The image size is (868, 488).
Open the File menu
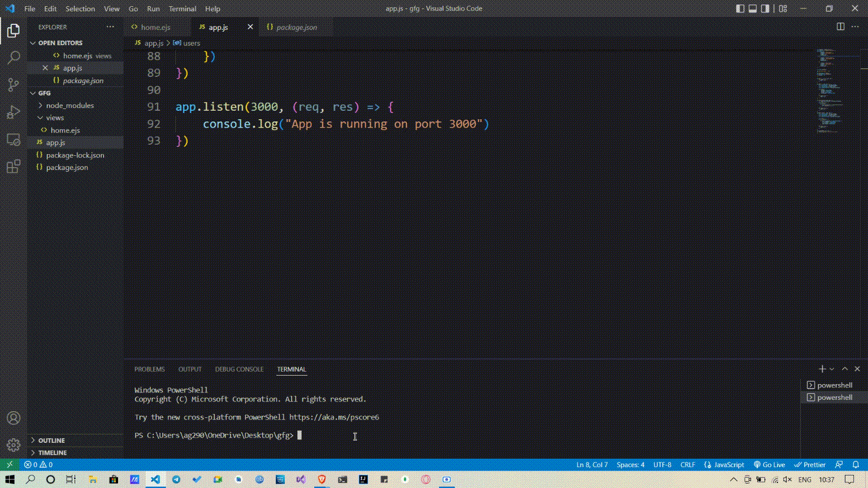[29, 8]
